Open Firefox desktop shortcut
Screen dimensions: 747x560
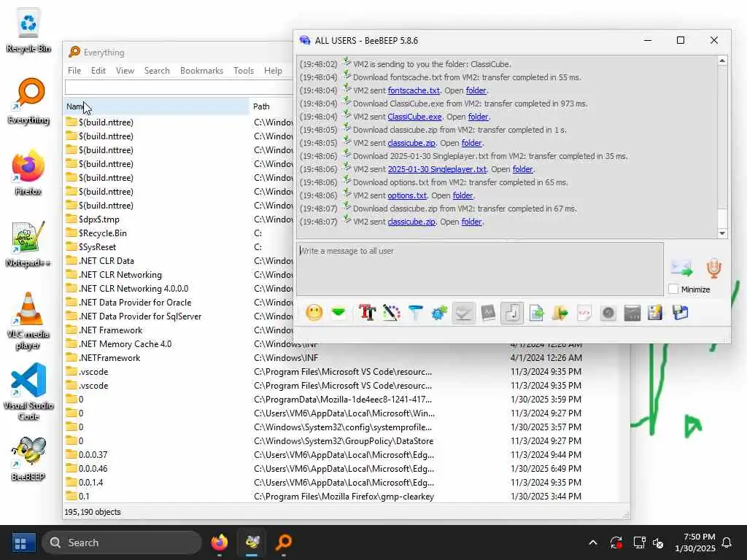coord(28,173)
